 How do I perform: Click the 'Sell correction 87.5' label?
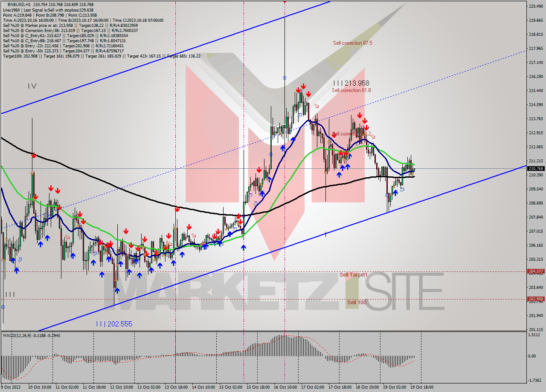point(353,43)
